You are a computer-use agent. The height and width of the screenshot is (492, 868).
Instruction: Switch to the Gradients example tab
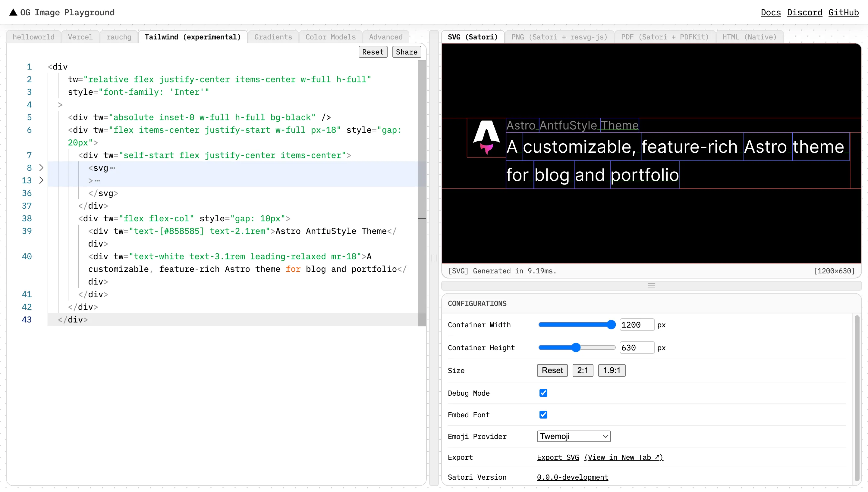point(273,37)
